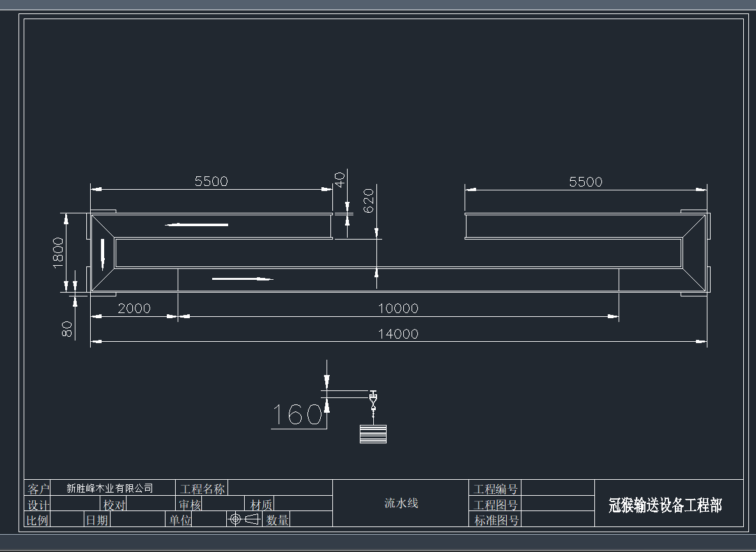Select the first-angle projection symbol in title block

[x=243, y=519]
